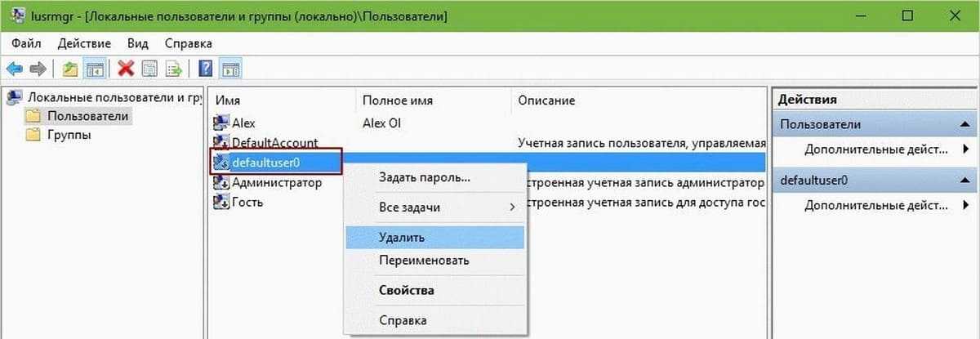Click the blue Back arrow in toolbar
This screenshot has width=980, height=339.
click(14, 69)
